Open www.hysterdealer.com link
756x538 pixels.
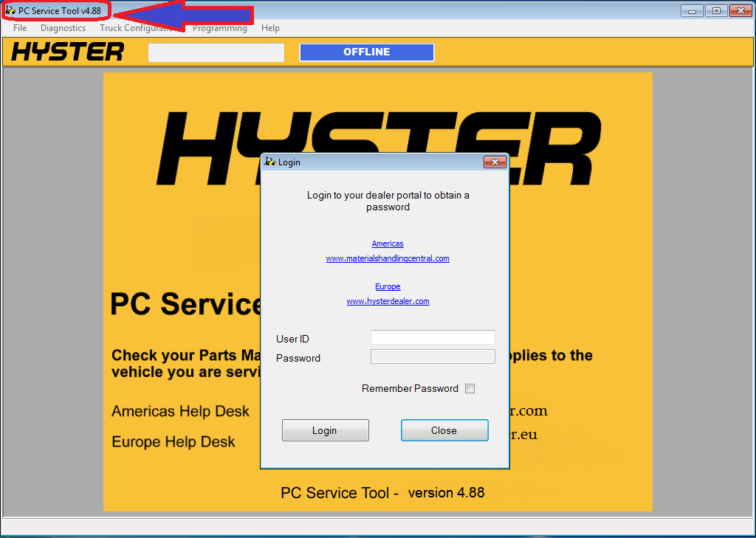point(388,301)
